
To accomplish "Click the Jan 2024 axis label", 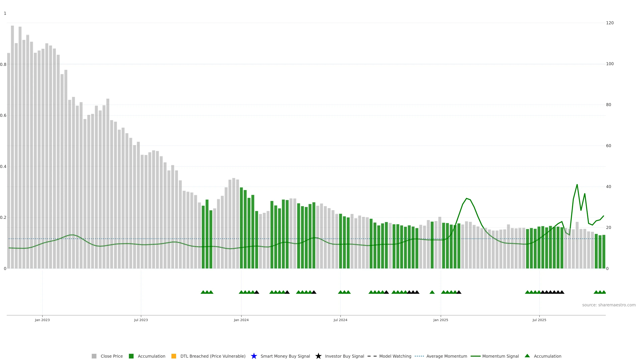I will [x=241, y=320].
